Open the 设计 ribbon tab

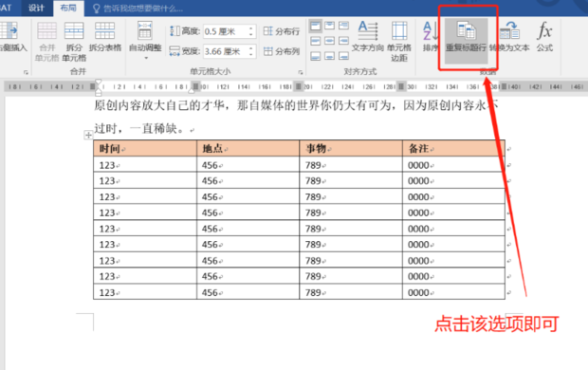point(36,8)
